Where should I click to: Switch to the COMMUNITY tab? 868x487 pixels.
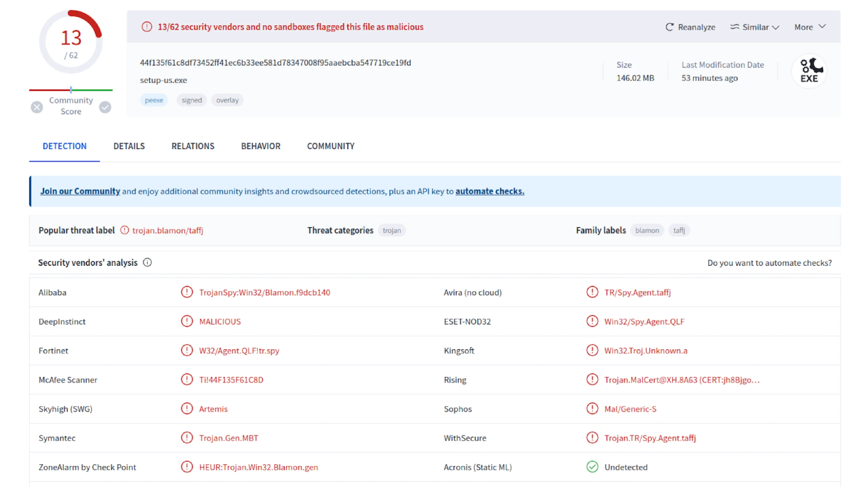tap(331, 146)
